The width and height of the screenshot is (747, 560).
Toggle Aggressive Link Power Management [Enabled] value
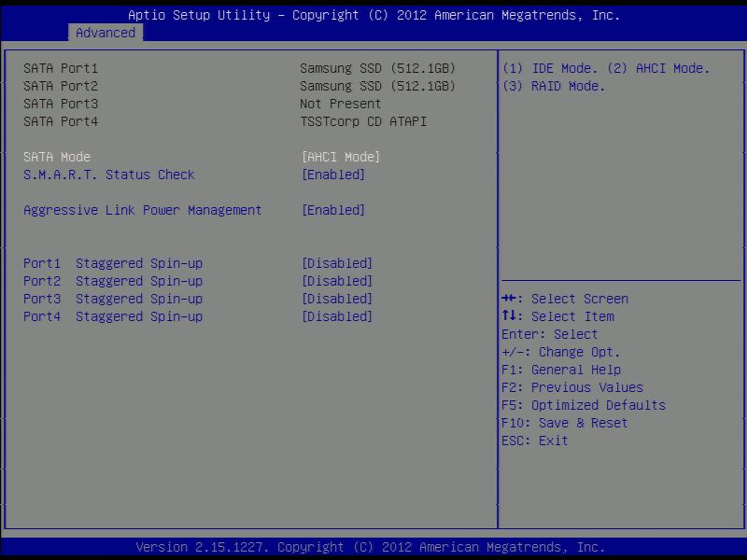tap(333, 210)
